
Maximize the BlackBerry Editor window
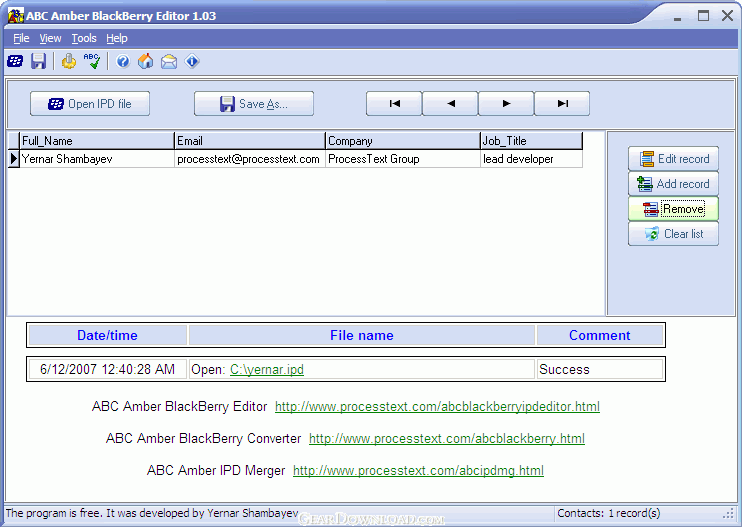point(704,16)
